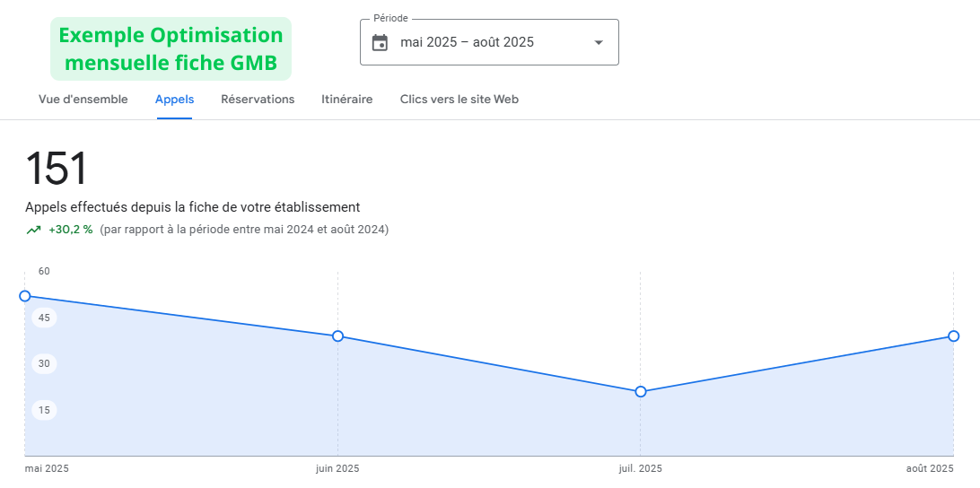Select the juin 2025 data point on the line
This screenshot has width=980, height=488.
338,336
